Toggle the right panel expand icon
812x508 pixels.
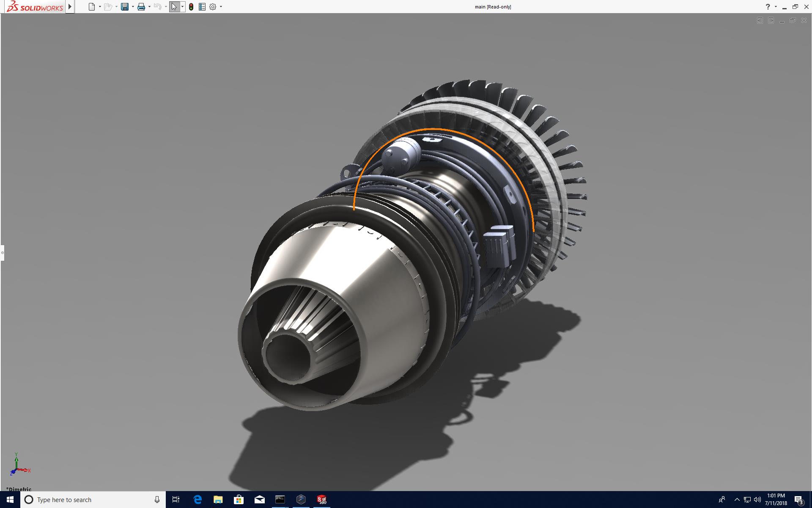coord(771,20)
